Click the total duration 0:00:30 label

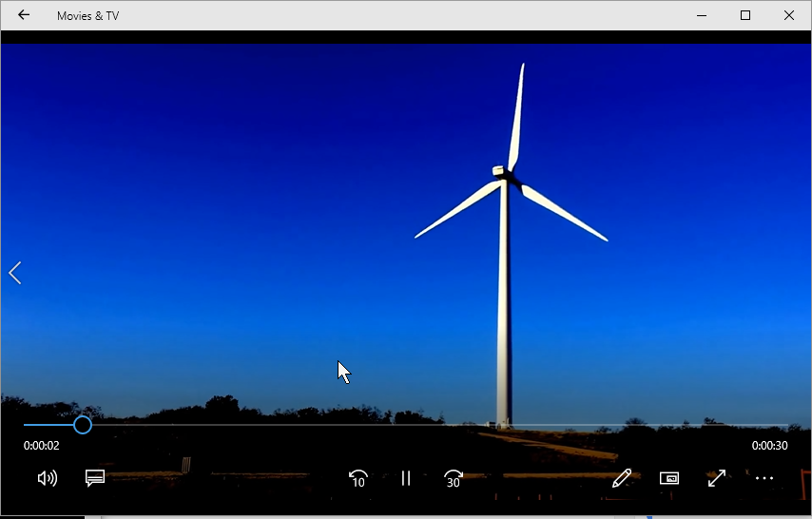(x=769, y=446)
